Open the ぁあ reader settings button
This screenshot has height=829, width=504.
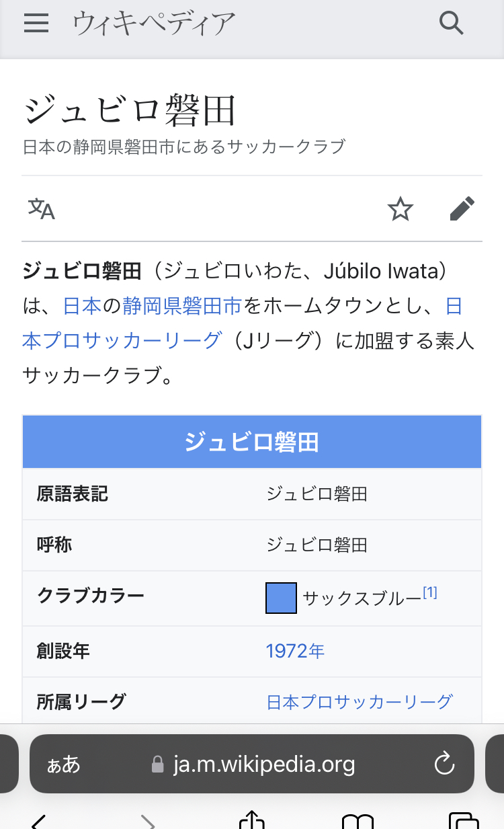(x=63, y=764)
